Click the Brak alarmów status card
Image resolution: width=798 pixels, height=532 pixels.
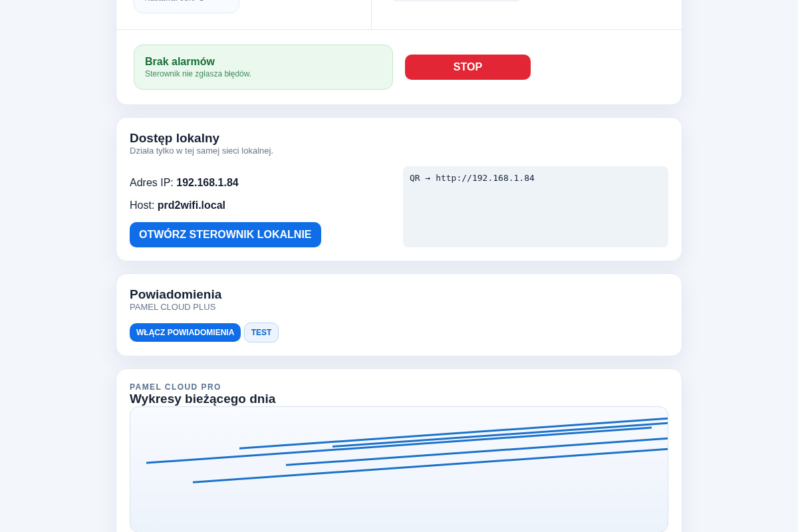(x=263, y=67)
